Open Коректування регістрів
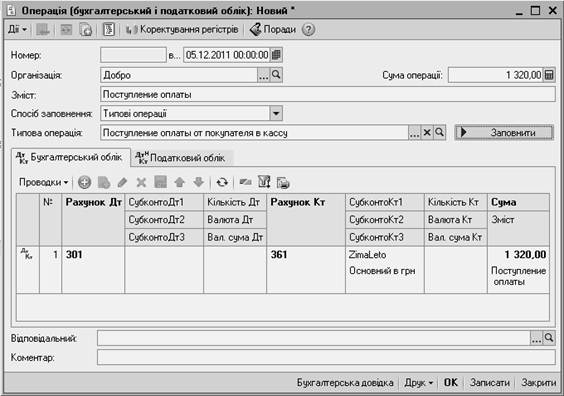The image size is (564, 396). (182, 29)
